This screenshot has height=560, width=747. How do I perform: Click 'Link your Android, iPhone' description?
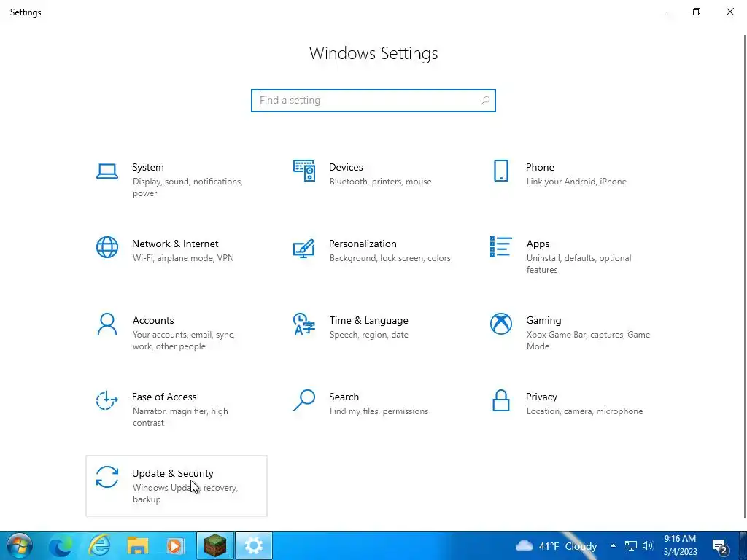(576, 182)
